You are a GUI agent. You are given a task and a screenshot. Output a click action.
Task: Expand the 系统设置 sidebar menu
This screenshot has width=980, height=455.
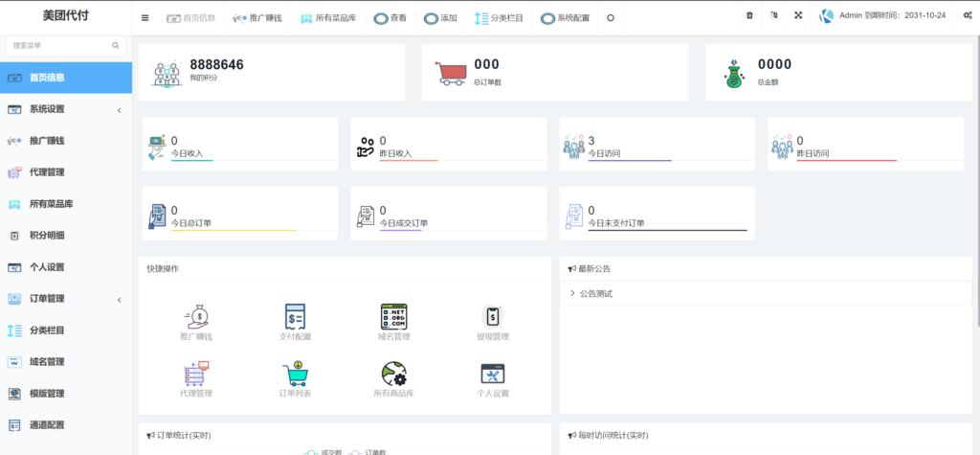click(65, 109)
